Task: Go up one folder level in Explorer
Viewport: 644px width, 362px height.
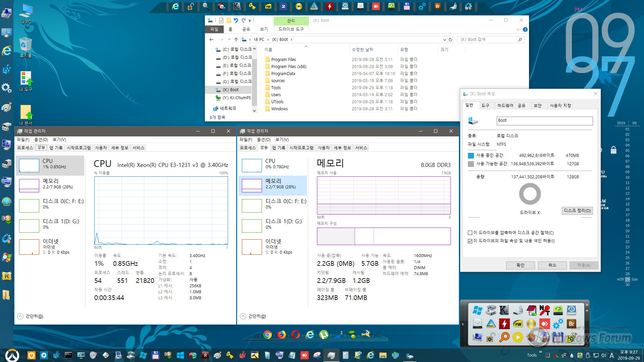Action: [x=236, y=40]
